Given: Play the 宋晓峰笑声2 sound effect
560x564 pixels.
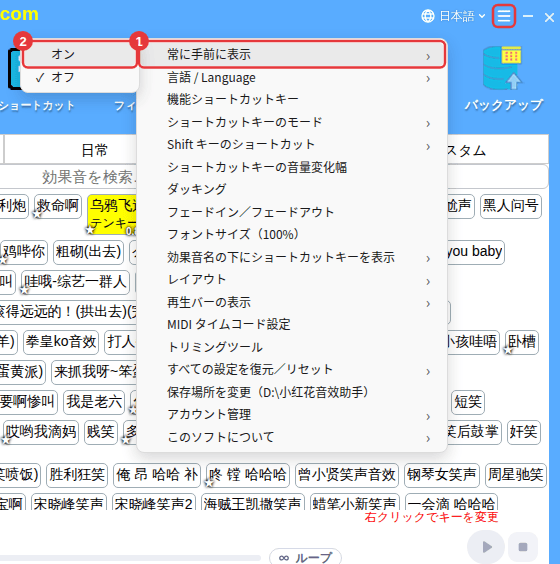Looking at the screenshot, I should 154,502.
